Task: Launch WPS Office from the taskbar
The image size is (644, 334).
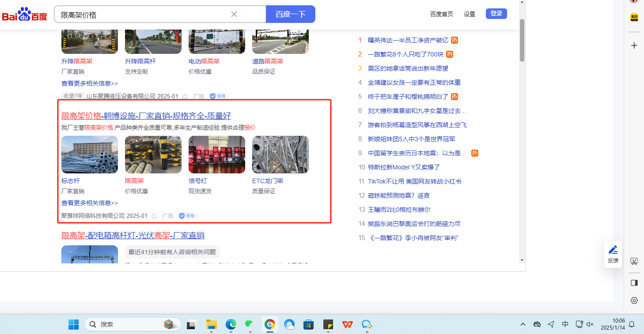Action: (348, 324)
